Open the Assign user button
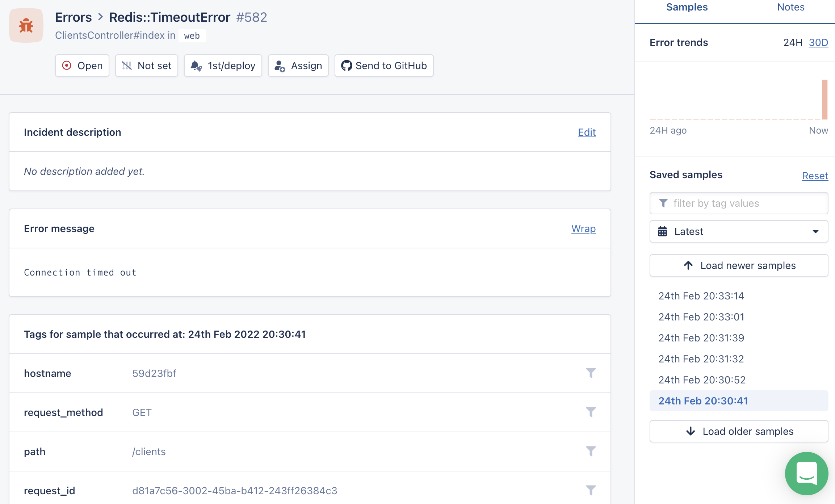 298,66
